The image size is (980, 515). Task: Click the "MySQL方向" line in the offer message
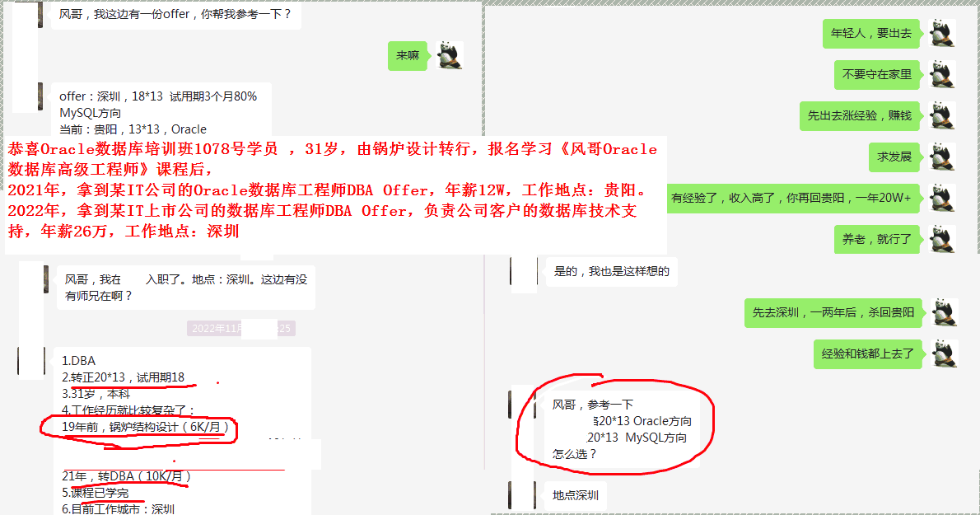[90, 113]
